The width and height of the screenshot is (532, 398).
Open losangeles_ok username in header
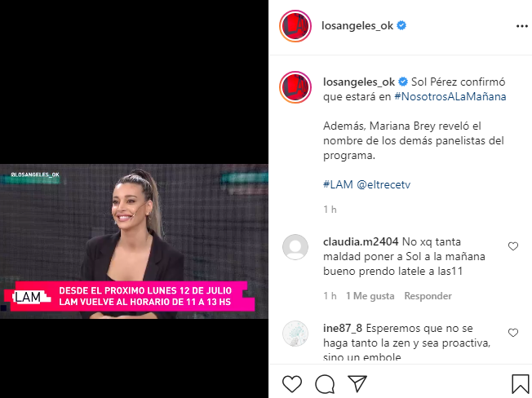[x=357, y=26]
